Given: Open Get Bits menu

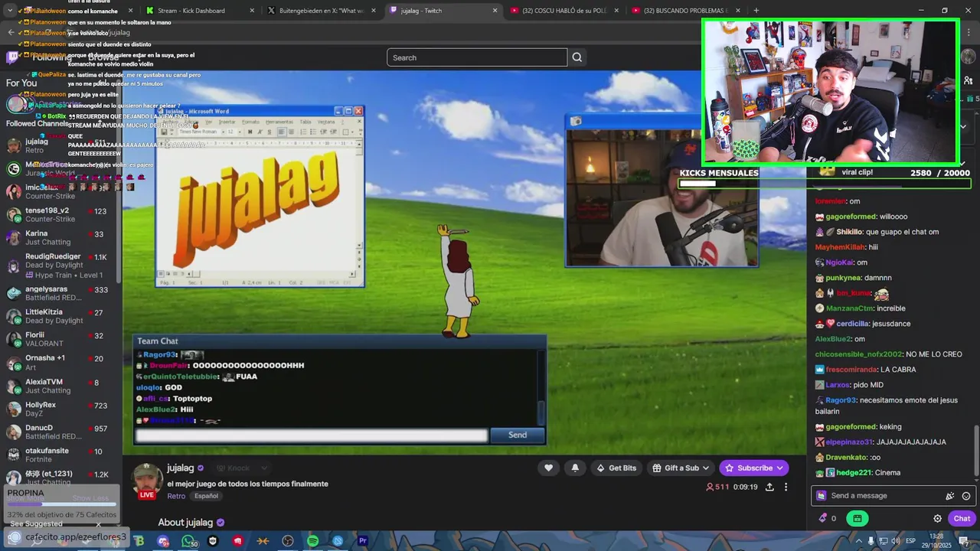Looking at the screenshot, I should pos(616,468).
